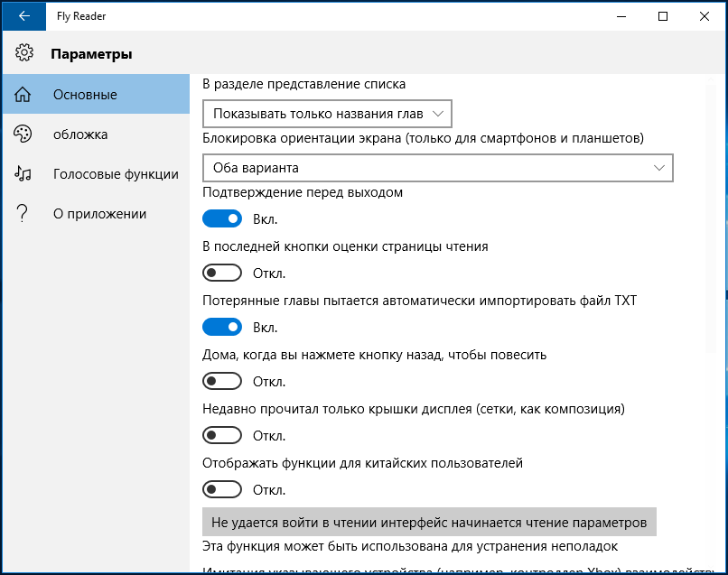Click the palette icon beside обложка
The image size is (728, 575).
pos(23,134)
